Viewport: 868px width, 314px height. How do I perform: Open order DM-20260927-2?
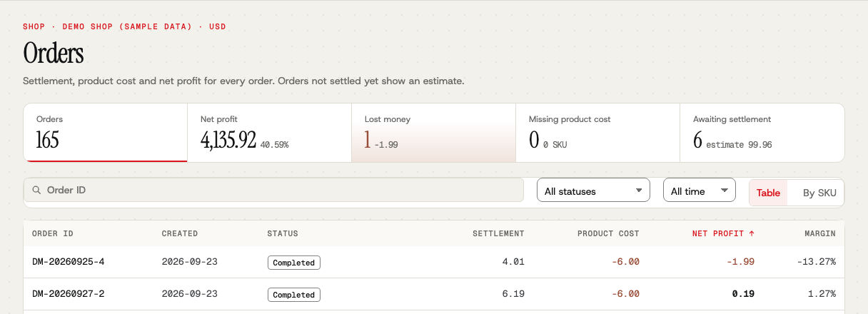click(69, 294)
